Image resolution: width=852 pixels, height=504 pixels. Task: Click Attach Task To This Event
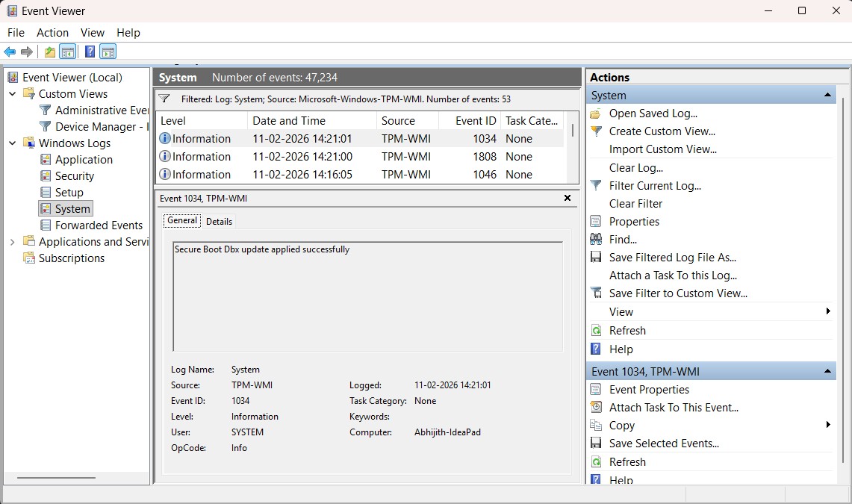click(674, 407)
